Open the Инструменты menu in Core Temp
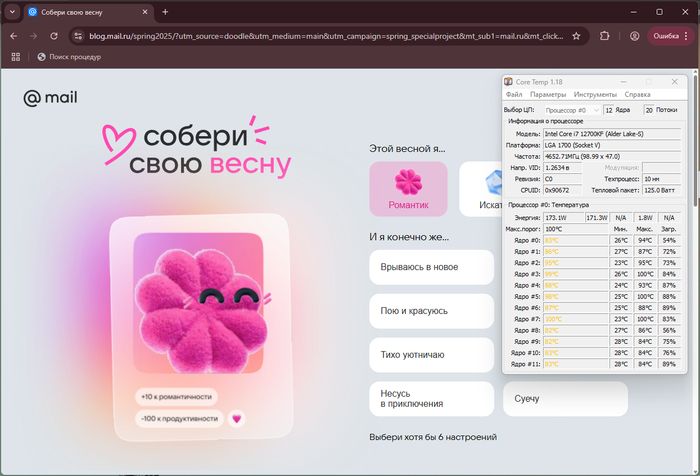The width and height of the screenshot is (700, 476). (594, 95)
